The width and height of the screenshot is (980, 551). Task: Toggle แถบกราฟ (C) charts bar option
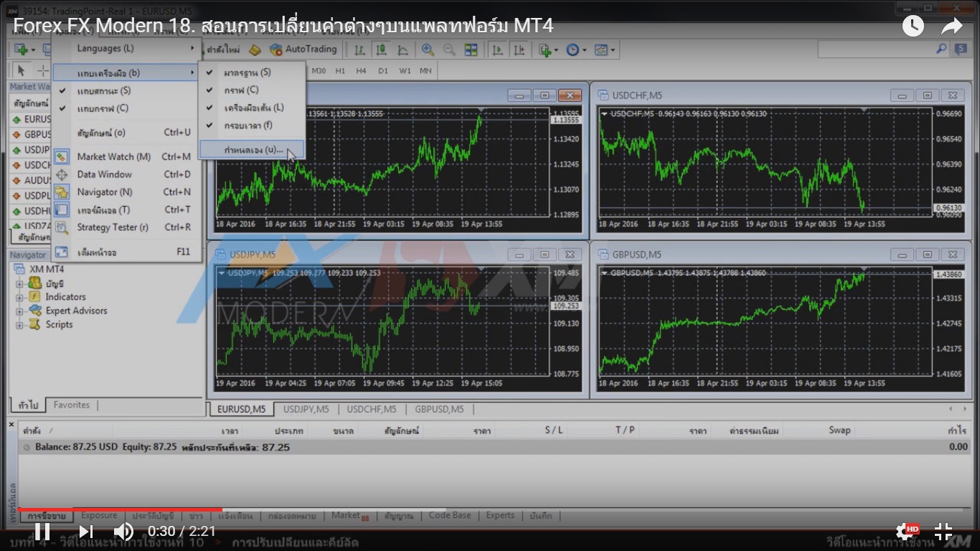(126, 108)
